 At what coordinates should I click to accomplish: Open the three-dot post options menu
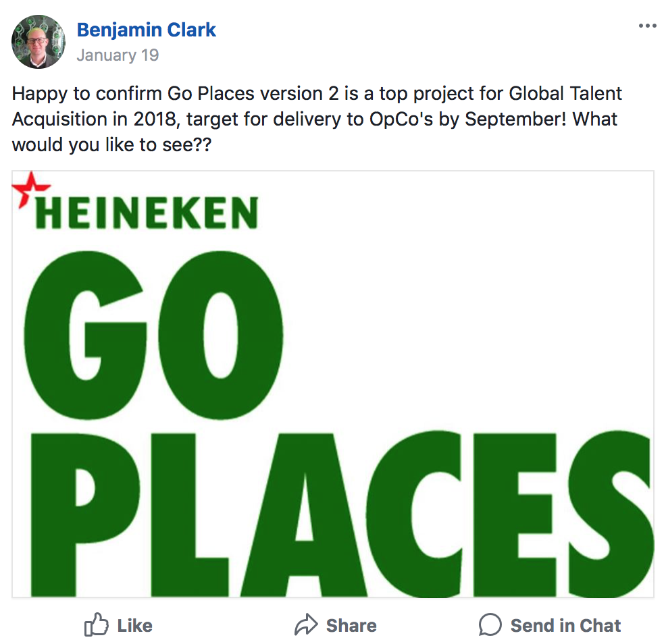pyautogui.click(x=647, y=26)
